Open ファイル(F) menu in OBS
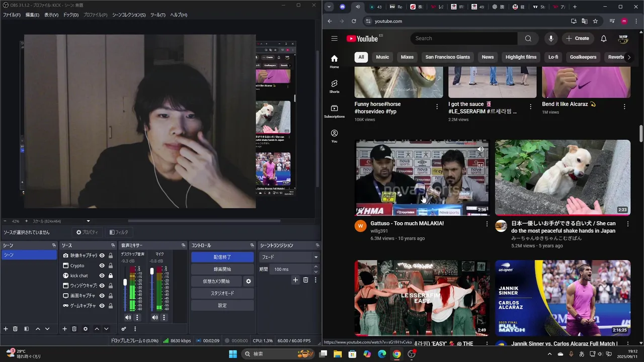This screenshot has height=362, width=644. point(12,15)
